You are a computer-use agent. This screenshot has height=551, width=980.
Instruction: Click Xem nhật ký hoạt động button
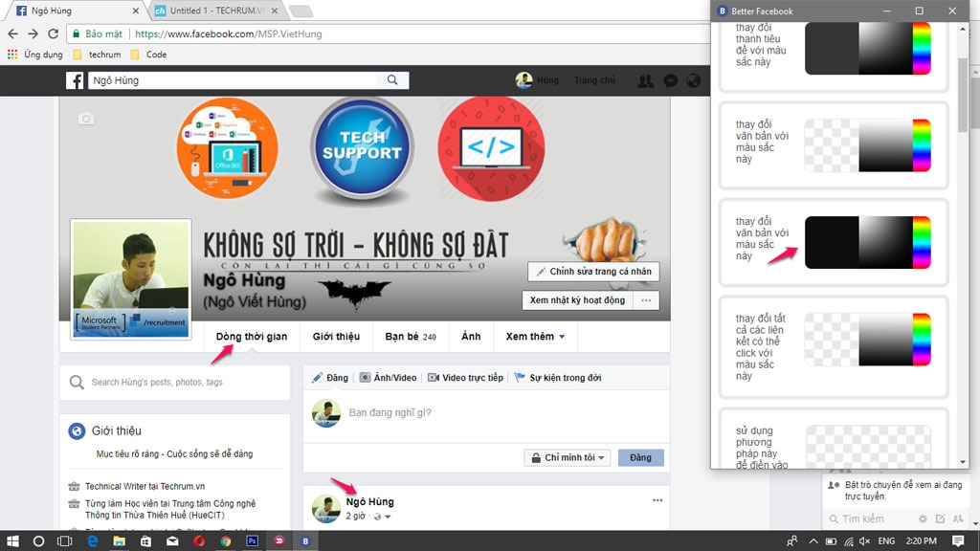tap(577, 300)
